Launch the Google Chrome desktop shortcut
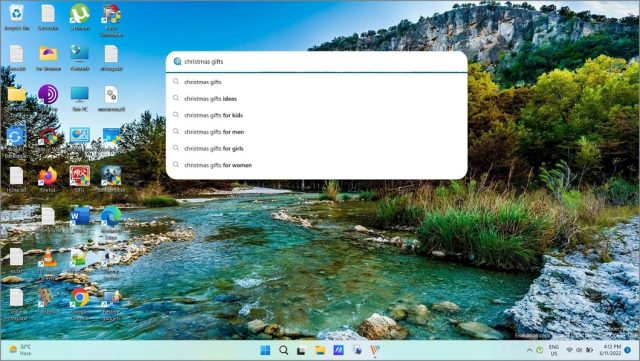Viewport: 640px width, 361px height. pyautogui.click(x=80, y=302)
